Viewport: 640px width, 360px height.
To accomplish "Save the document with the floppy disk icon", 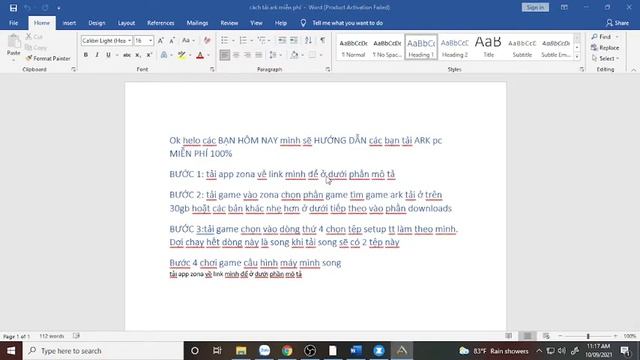I will click(x=13, y=8).
